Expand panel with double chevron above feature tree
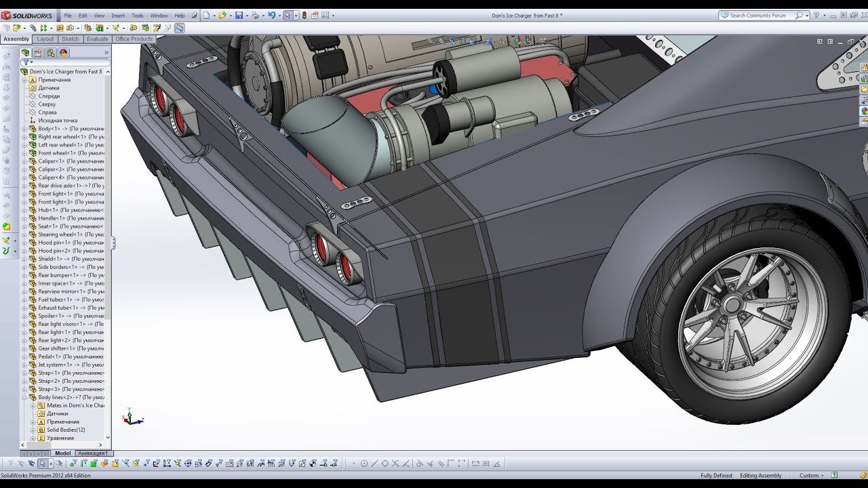This screenshot has width=868, height=488. tap(106, 52)
